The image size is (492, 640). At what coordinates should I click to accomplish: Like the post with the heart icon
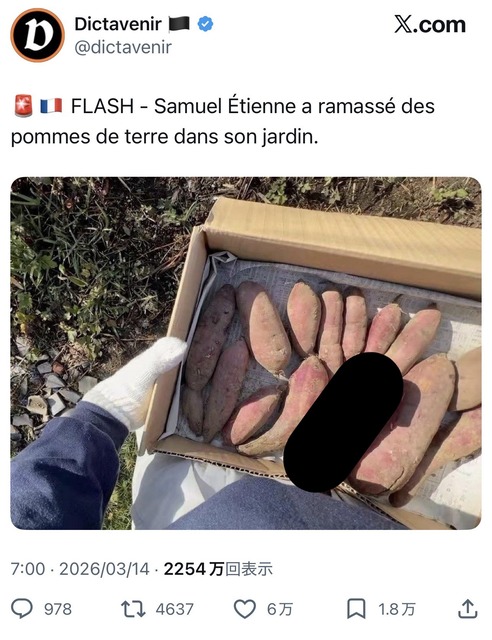point(245,609)
